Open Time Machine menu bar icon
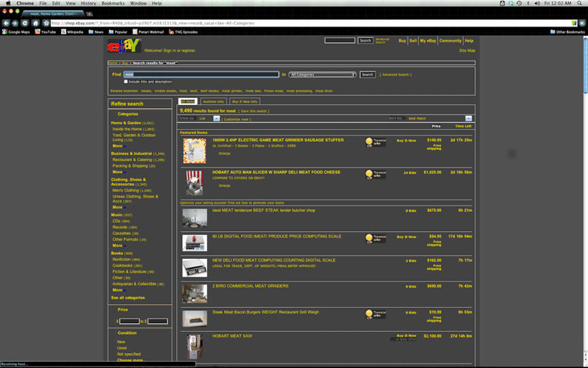Viewport: 588px width, 368px height. pyautogui.click(x=519, y=3)
